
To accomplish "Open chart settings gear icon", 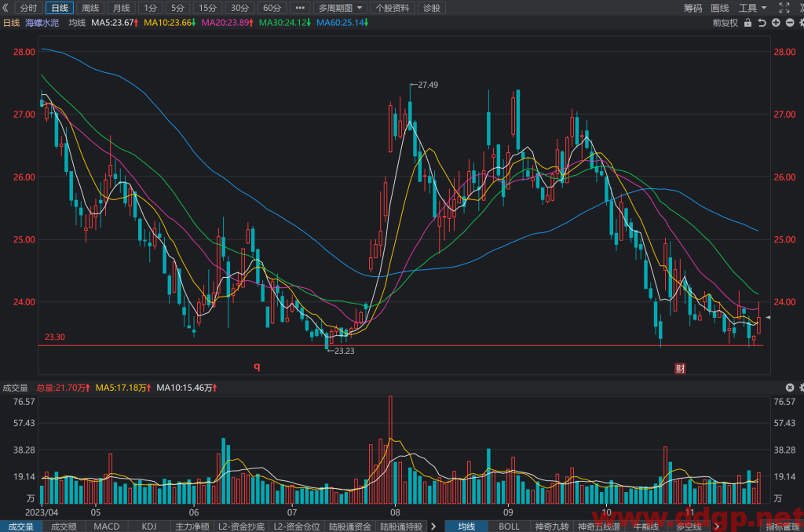I will point(801,23).
